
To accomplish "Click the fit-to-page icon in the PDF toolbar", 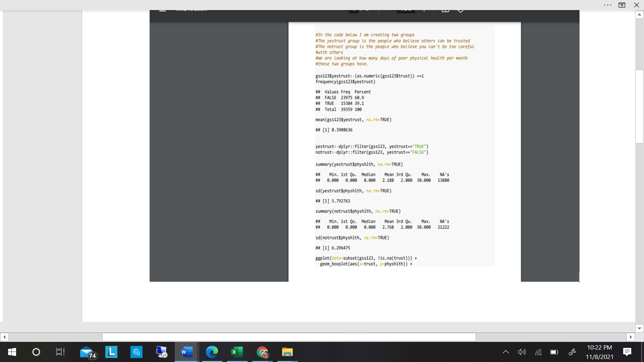I will point(445,9).
